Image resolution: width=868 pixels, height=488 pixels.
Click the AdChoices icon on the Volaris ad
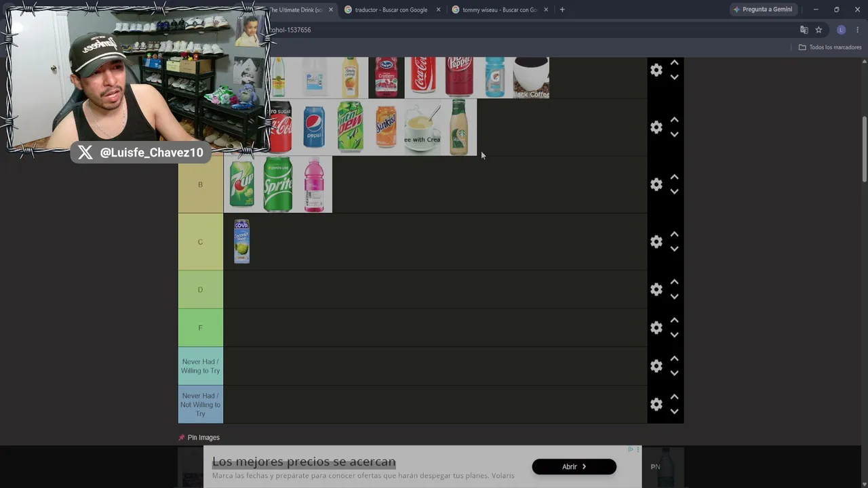631,449
